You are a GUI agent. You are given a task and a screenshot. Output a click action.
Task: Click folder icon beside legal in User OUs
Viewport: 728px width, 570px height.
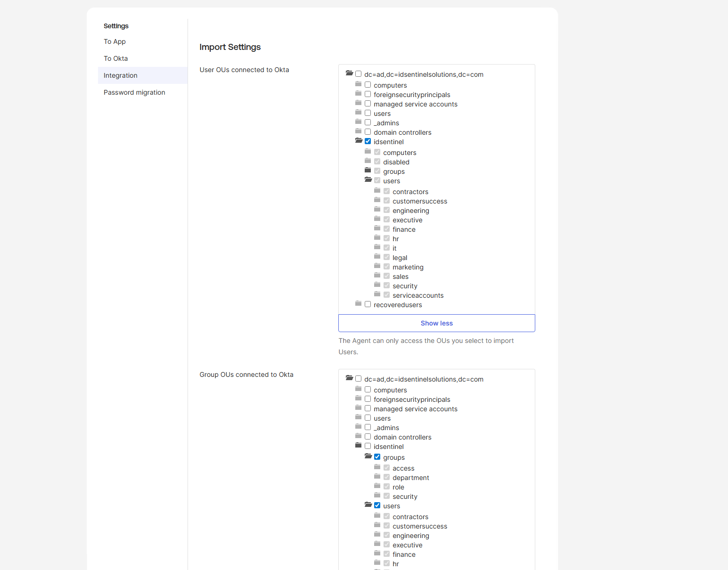[x=377, y=257]
